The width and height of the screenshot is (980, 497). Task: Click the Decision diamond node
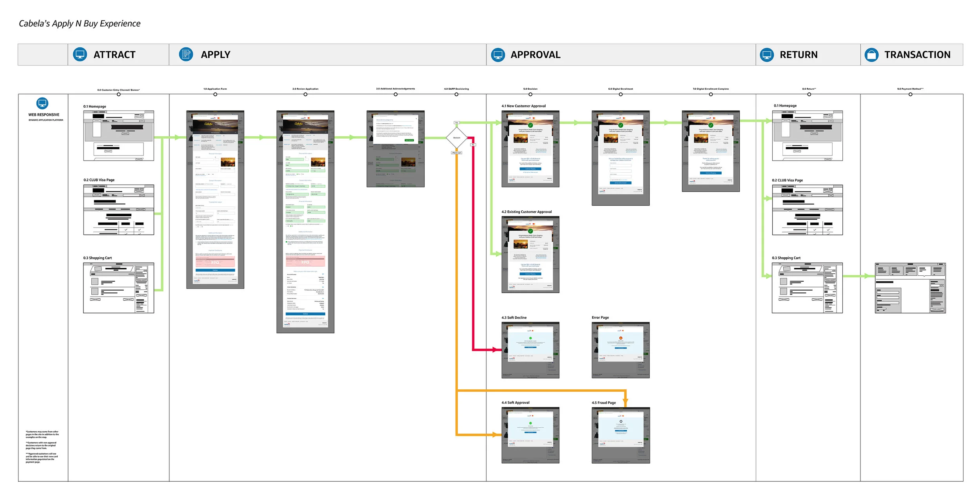click(x=457, y=138)
